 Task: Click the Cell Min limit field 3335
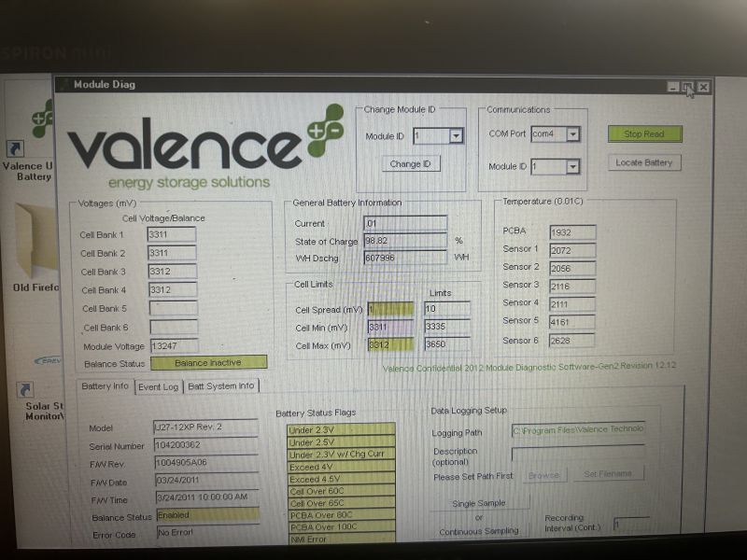tap(447, 326)
